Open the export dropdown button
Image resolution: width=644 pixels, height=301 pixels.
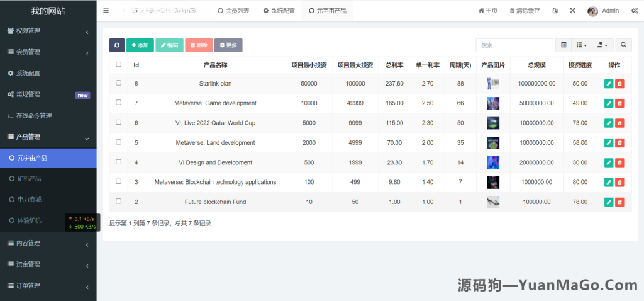point(603,45)
